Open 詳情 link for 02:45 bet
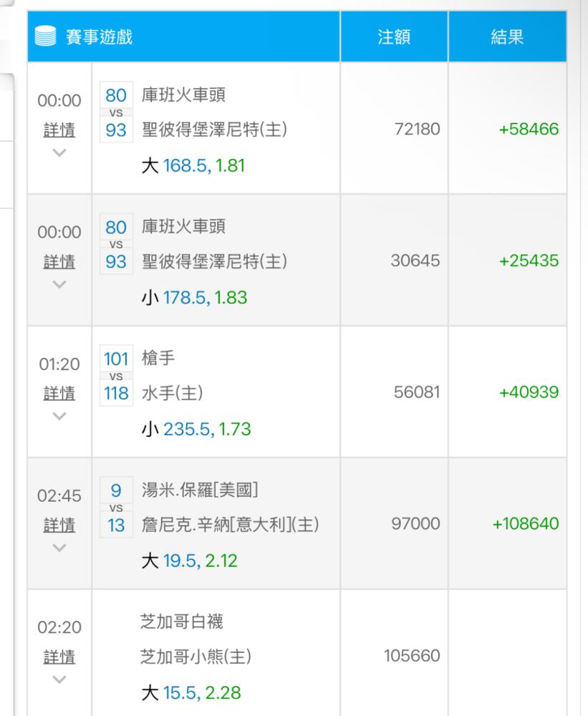588x716 pixels. pyautogui.click(x=59, y=526)
